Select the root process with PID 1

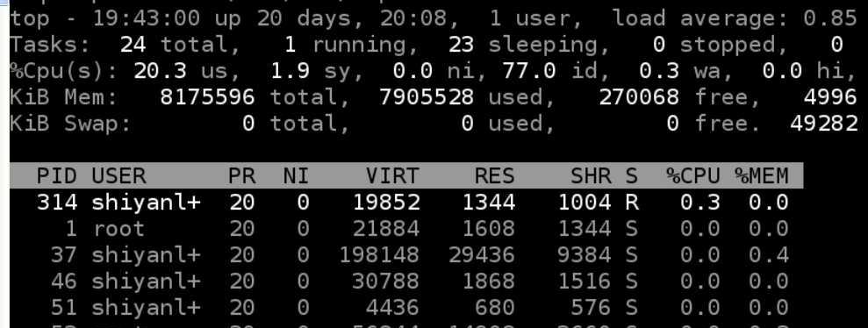[407, 228]
